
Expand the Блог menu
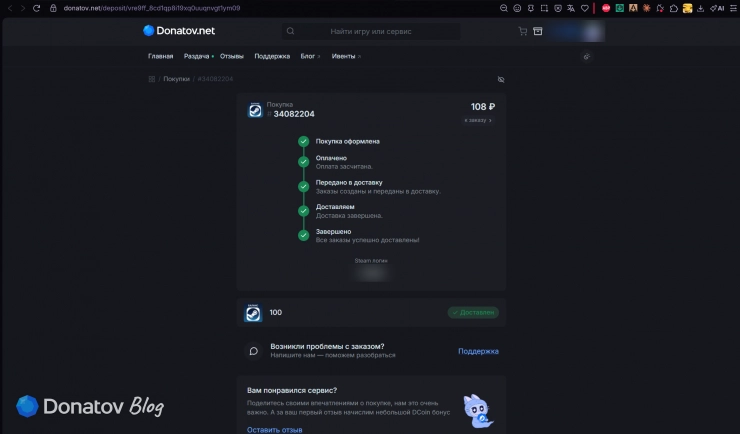pyautogui.click(x=310, y=56)
